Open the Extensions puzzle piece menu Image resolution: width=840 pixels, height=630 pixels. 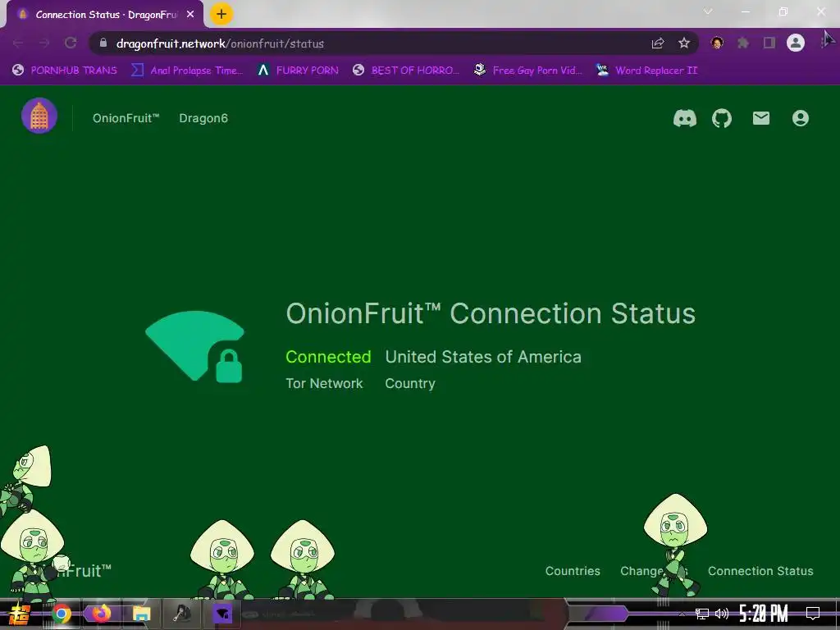coord(743,43)
